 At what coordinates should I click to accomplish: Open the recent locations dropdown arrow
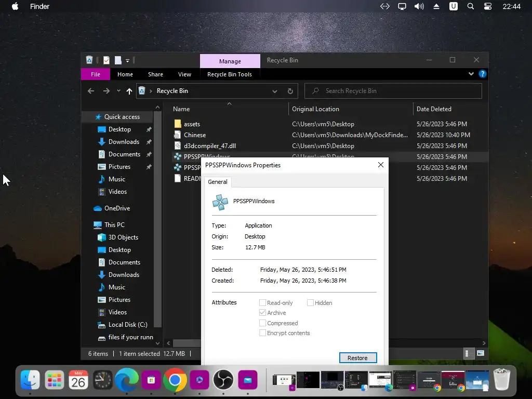[x=118, y=91]
